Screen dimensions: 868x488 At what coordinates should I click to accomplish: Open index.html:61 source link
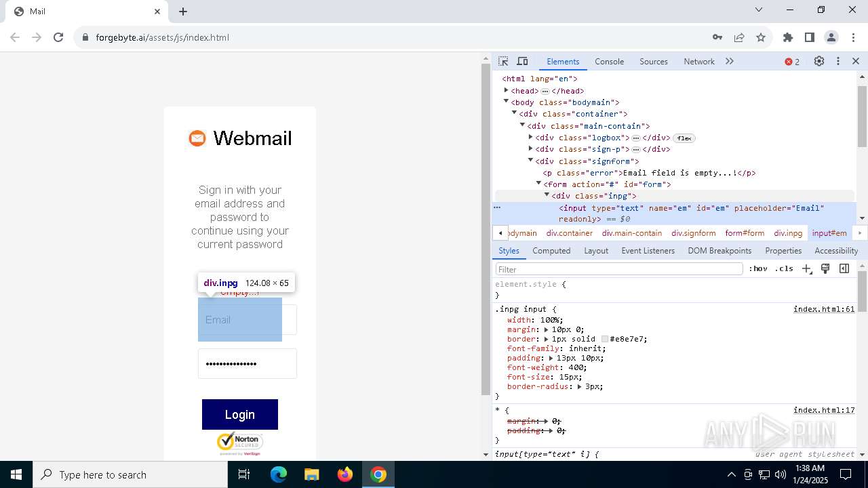pyautogui.click(x=824, y=309)
